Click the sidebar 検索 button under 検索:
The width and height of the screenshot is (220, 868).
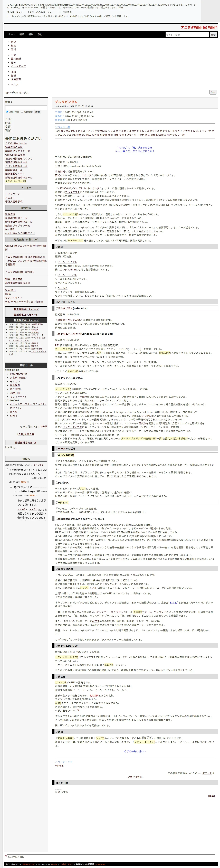pos(37,112)
